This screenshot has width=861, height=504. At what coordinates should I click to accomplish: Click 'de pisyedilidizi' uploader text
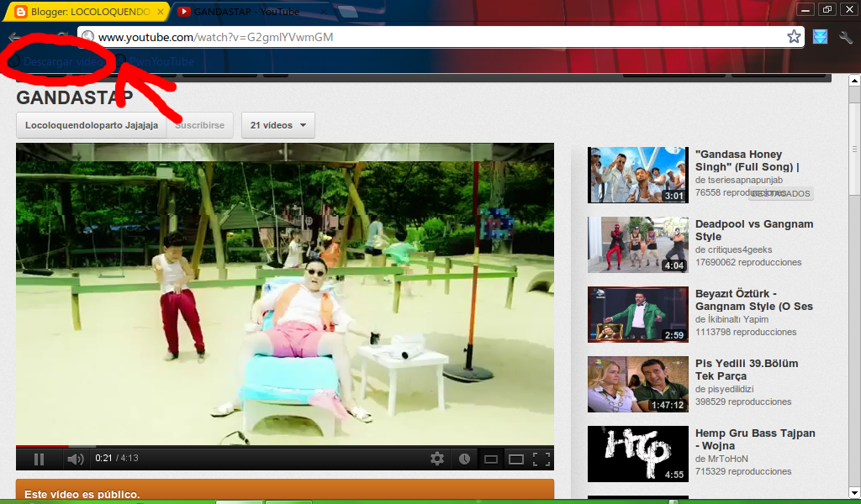click(724, 389)
